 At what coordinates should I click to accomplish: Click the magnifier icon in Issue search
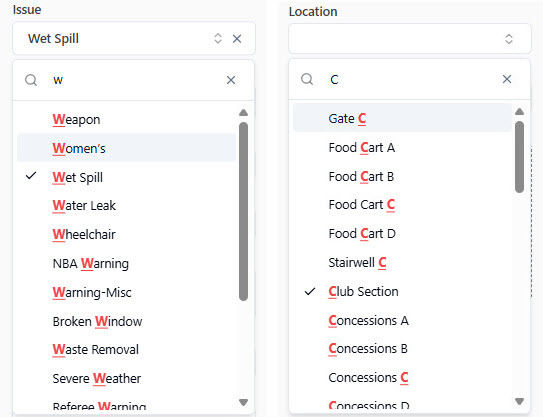coord(31,80)
